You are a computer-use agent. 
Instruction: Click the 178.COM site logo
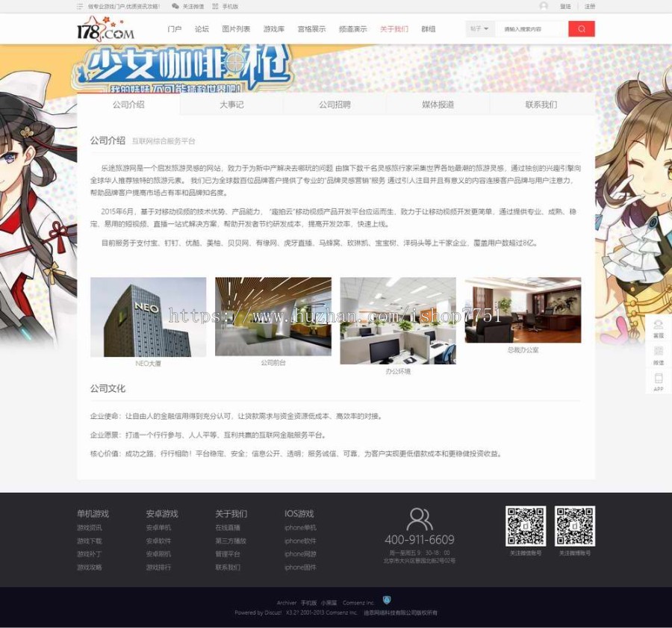click(x=105, y=28)
